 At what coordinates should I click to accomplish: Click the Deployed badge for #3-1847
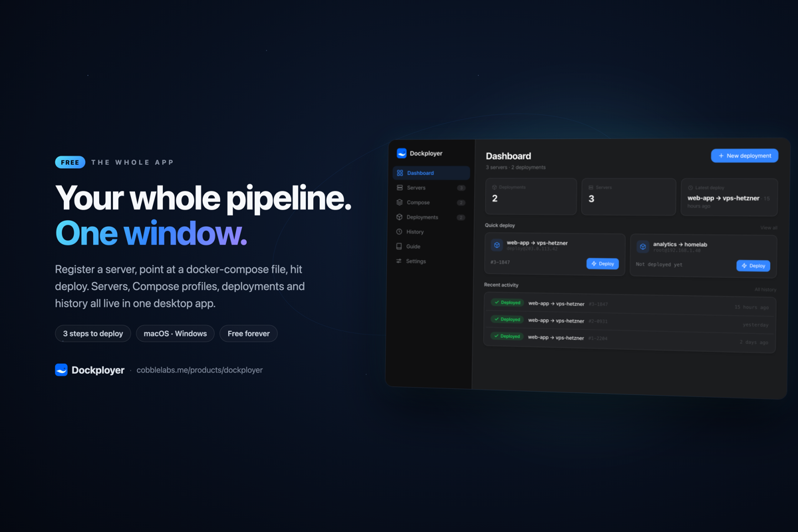click(x=507, y=303)
